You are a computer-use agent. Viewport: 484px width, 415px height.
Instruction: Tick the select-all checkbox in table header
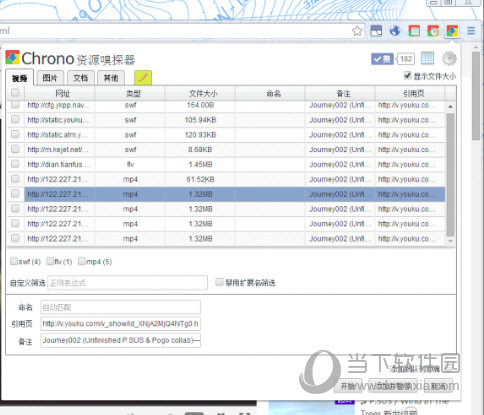(15, 93)
